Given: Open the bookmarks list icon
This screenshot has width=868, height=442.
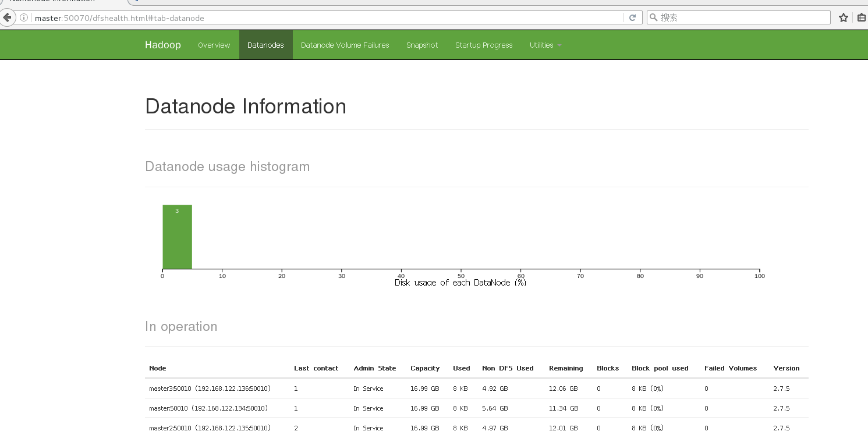Looking at the screenshot, I should 862,18.
